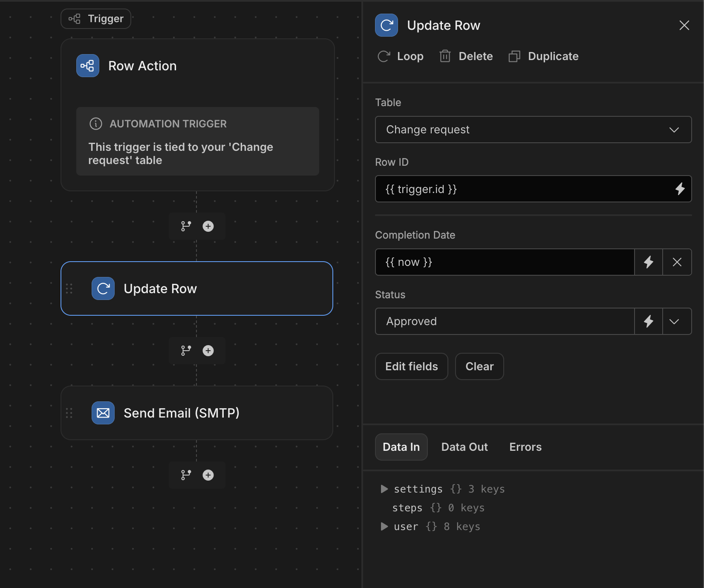Select the Update Row step card

[197, 288]
